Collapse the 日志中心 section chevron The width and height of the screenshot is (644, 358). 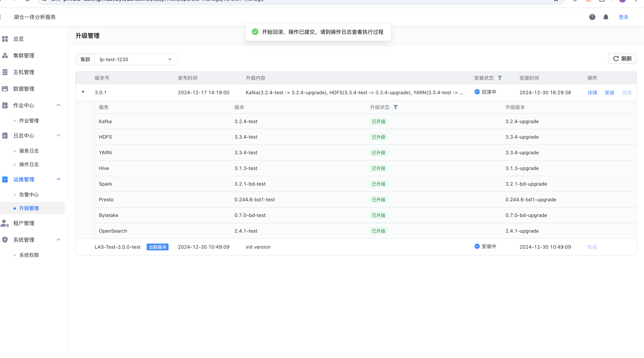click(x=59, y=135)
